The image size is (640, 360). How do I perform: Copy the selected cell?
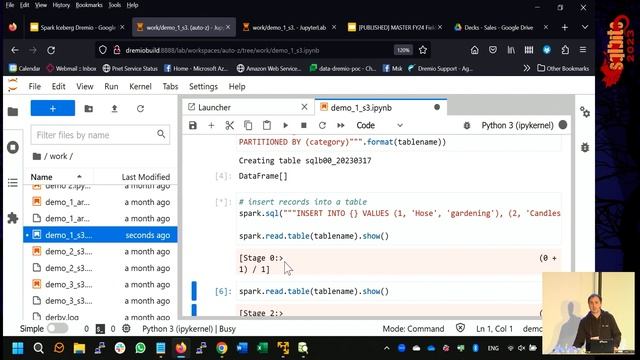(248, 125)
